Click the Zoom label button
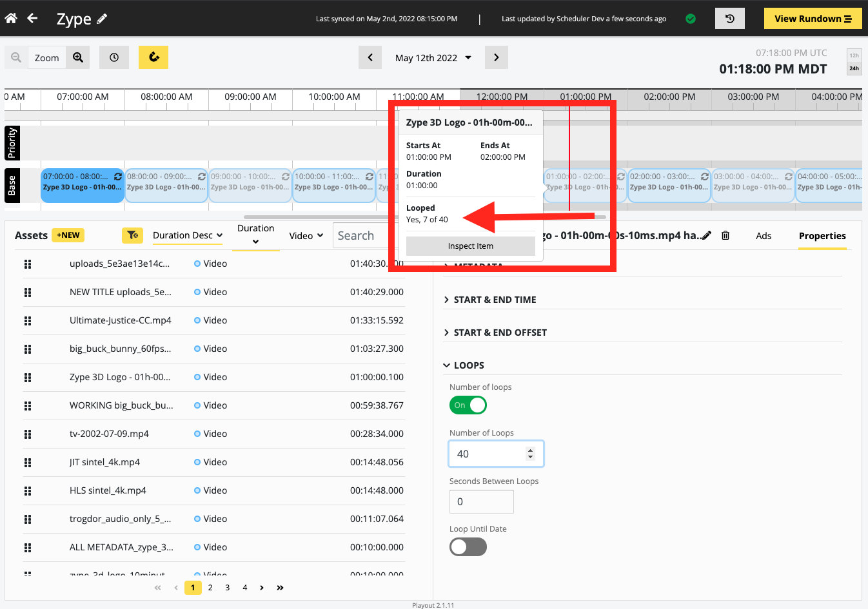The width and height of the screenshot is (868, 609). (46, 57)
